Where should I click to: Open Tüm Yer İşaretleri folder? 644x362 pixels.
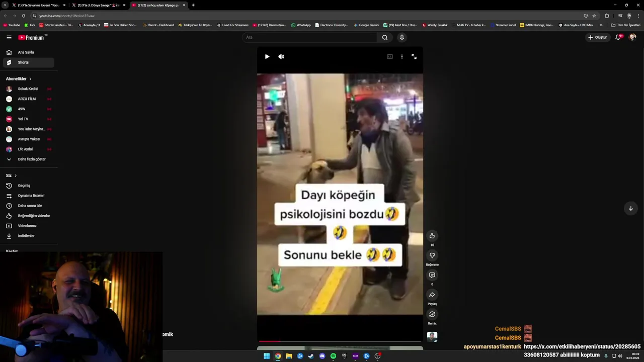[x=625, y=25]
